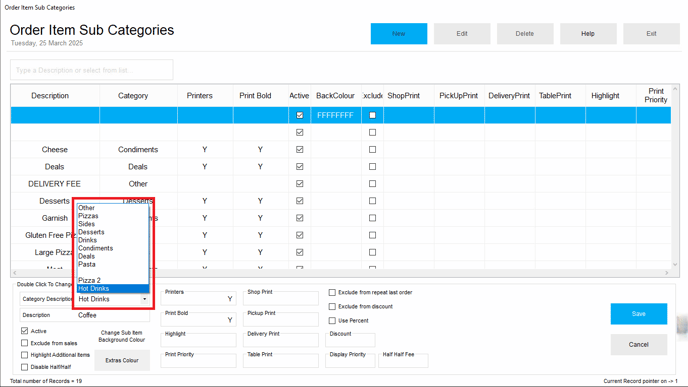This screenshot has width=688, height=387.
Task: Select highlighted Hot Drinks list option
Action: pyautogui.click(x=113, y=288)
